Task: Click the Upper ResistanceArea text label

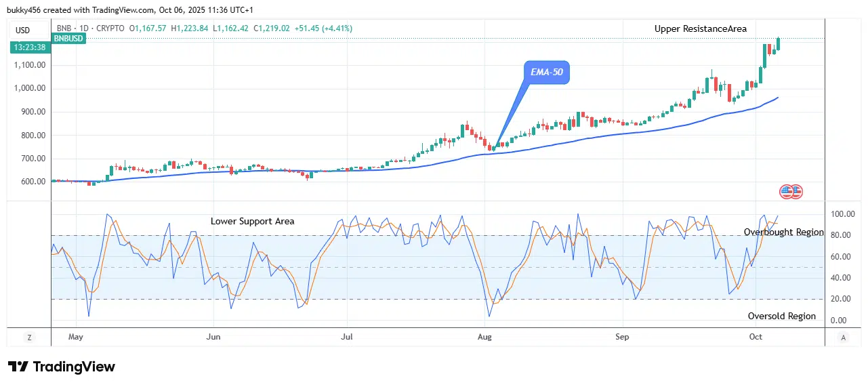Action: coord(700,28)
